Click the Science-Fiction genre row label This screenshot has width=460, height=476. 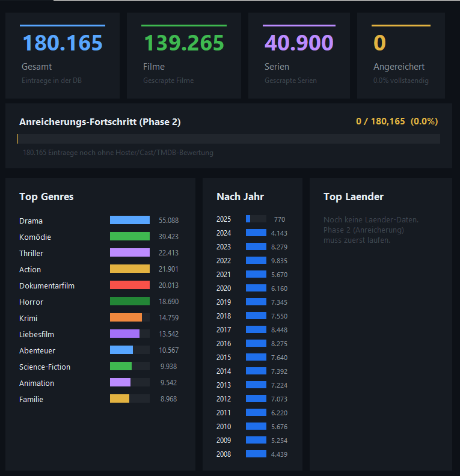click(44, 367)
